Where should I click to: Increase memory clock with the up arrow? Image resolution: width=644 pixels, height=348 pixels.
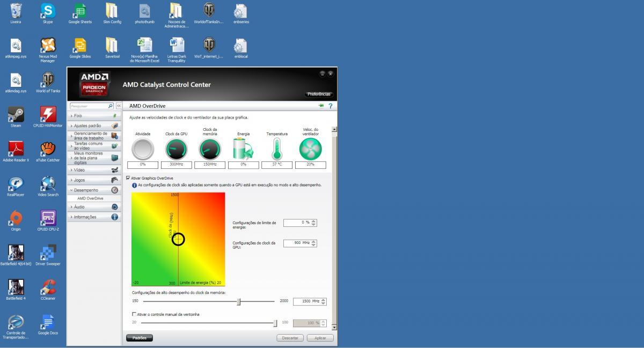324,300
